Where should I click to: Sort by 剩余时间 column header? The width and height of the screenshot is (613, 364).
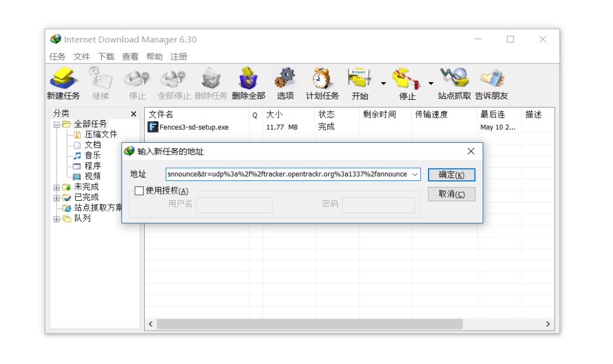click(x=385, y=115)
